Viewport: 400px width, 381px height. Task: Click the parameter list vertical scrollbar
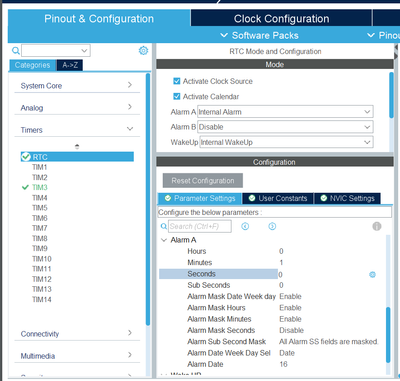(x=388, y=335)
